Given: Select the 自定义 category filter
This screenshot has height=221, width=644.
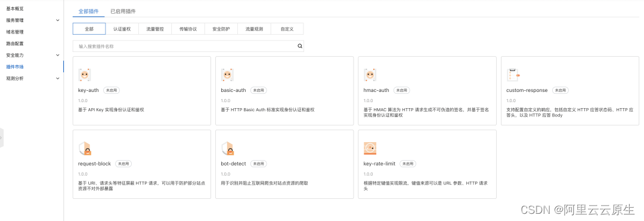Looking at the screenshot, I should [x=287, y=29].
